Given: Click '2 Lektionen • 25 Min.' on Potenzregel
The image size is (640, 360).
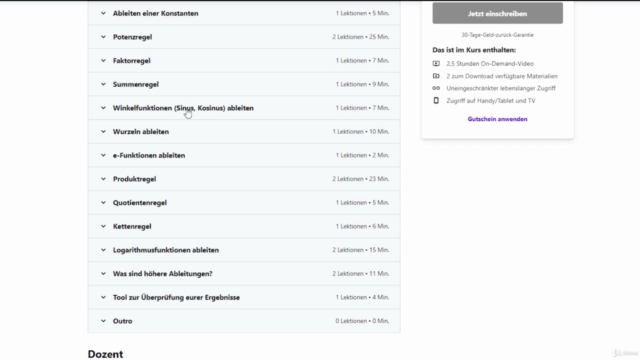Looking at the screenshot, I should coord(360,37).
